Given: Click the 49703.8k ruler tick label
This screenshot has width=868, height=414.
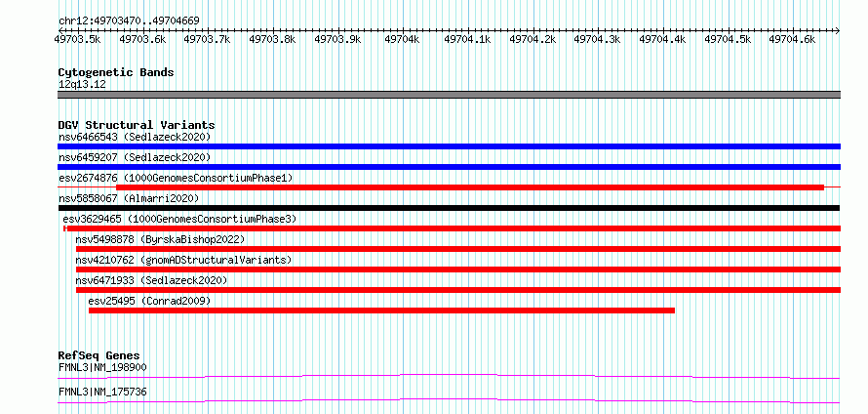Looking at the screenshot, I should pyautogui.click(x=272, y=39).
